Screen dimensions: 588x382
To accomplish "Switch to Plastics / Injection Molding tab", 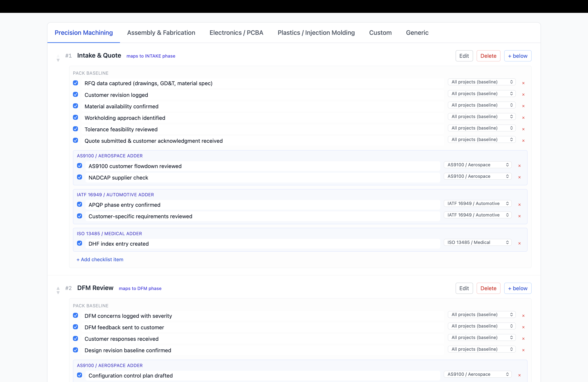I will pos(316,33).
